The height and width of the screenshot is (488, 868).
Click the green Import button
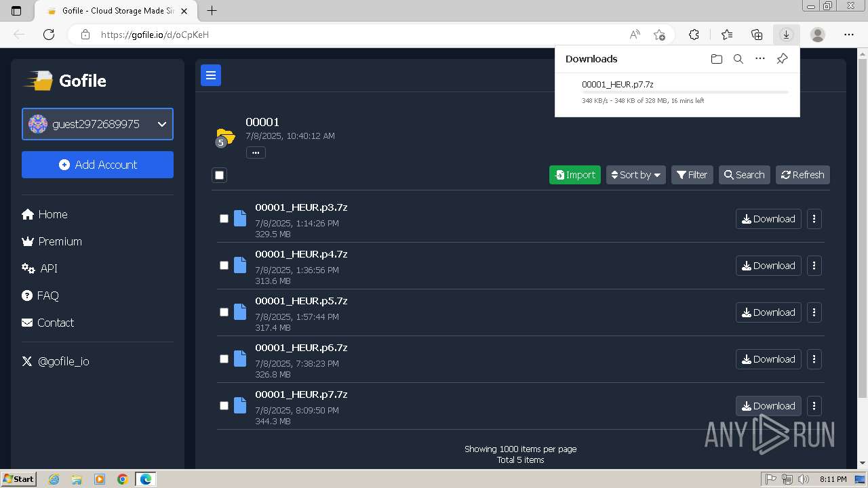coord(575,175)
